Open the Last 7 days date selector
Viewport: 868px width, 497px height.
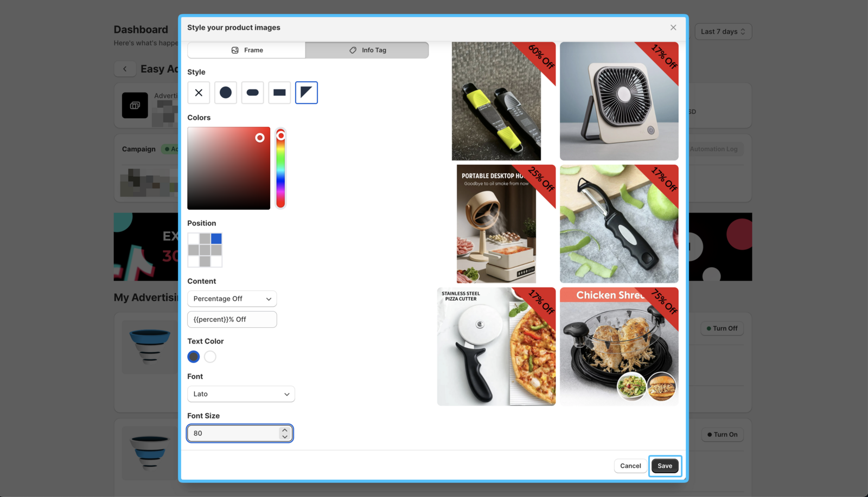pyautogui.click(x=723, y=31)
